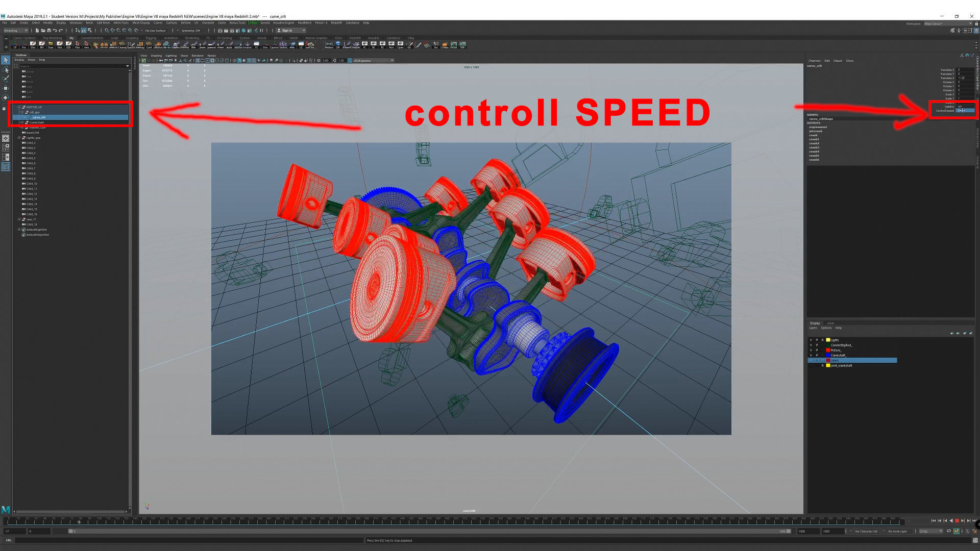Activate the Rotate tool in toolbox
This screenshot has width=980, height=551.
6,97
